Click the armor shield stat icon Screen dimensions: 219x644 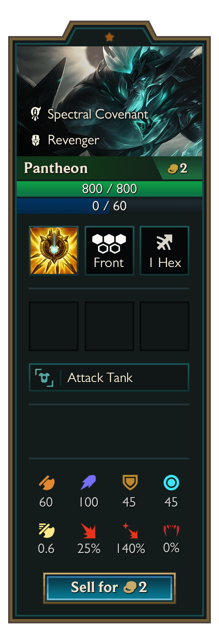130,483
